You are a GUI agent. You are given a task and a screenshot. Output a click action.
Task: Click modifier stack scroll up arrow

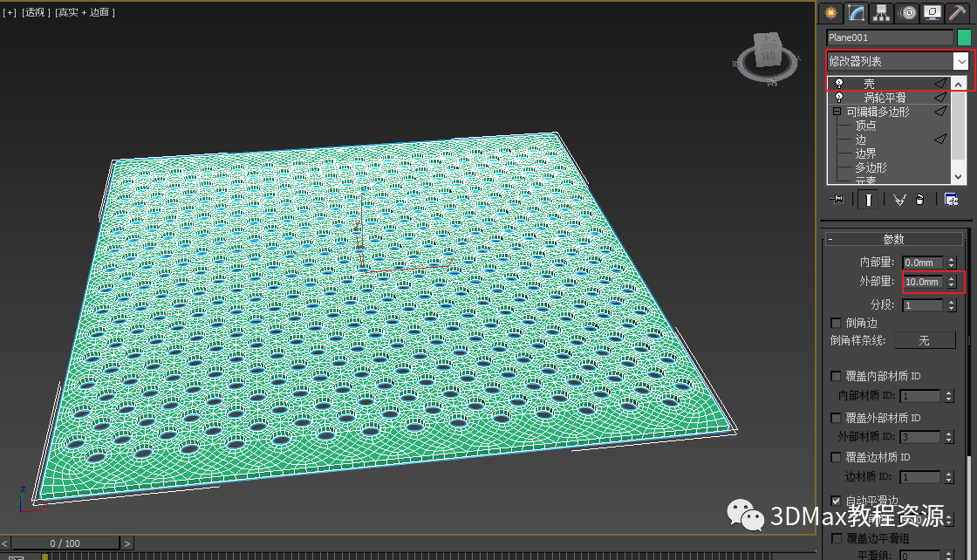pos(959,84)
